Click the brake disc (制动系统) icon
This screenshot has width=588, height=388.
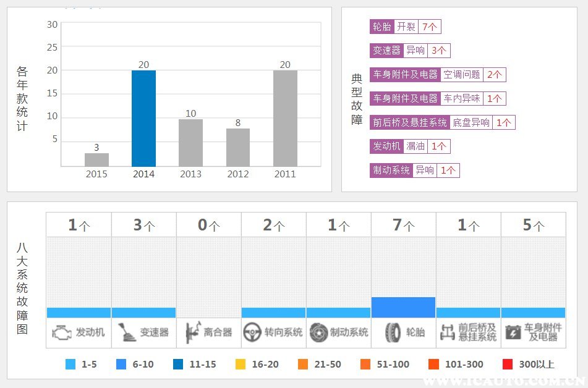pyautogui.click(x=319, y=332)
